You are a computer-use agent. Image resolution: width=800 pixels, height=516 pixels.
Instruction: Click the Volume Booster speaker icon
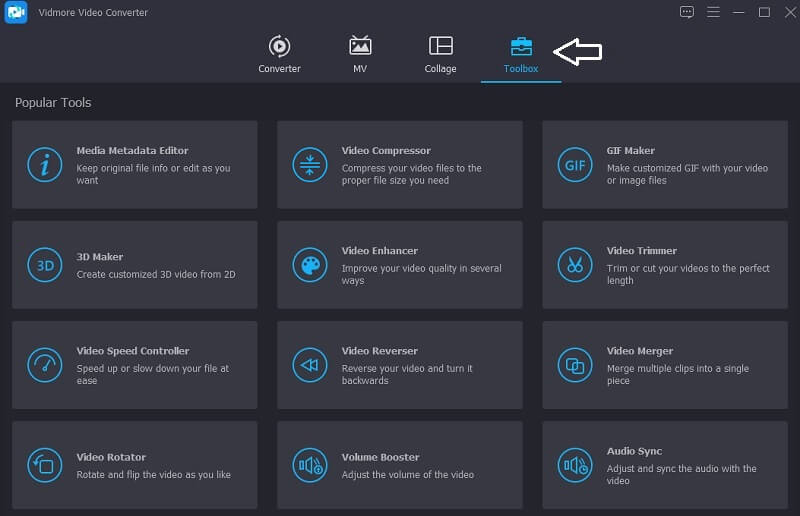coord(309,464)
